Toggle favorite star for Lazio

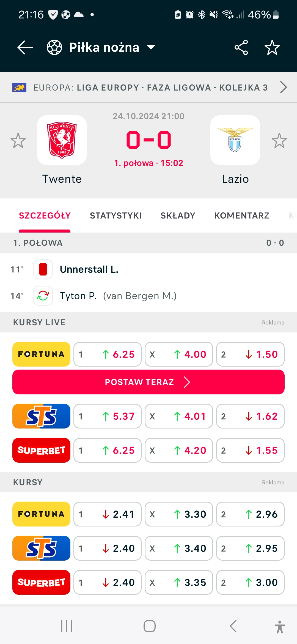coord(279,140)
